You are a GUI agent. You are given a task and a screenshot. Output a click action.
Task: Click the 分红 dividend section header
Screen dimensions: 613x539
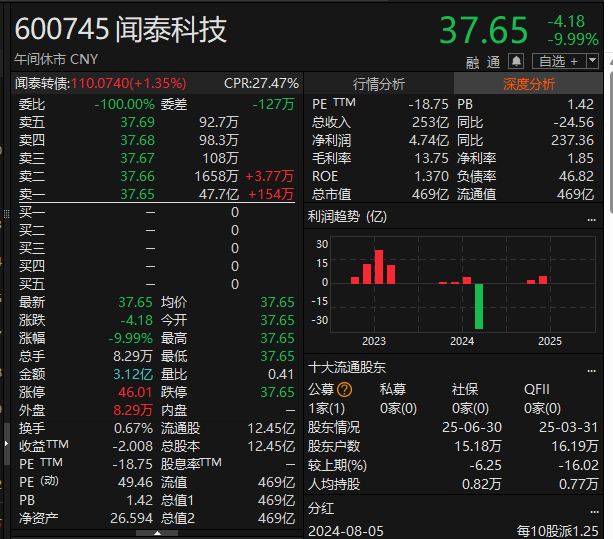pos(321,509)
